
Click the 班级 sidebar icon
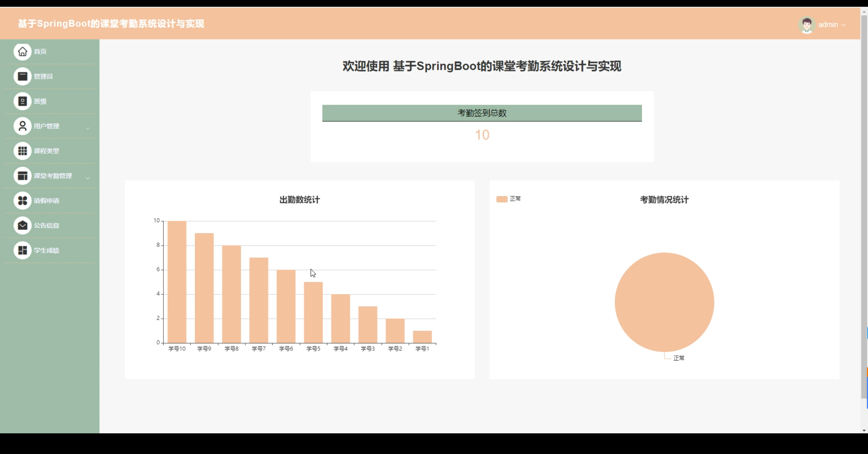pos(22,101)
